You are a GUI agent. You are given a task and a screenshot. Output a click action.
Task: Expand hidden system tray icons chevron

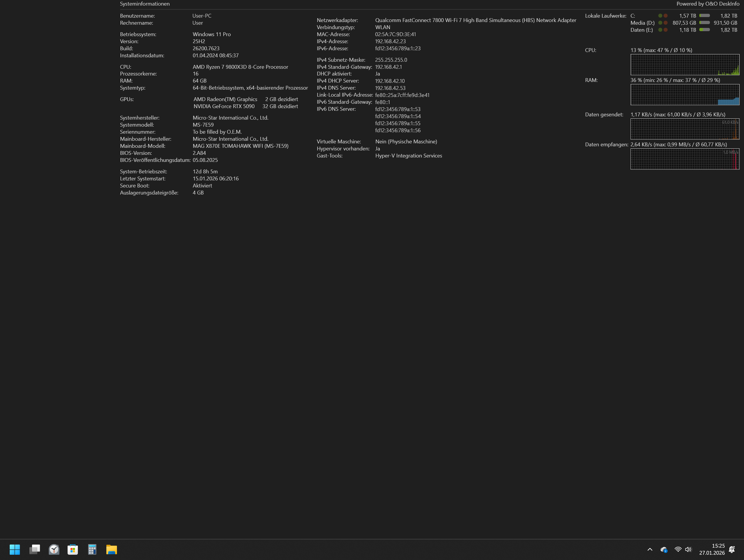click(x=650, y=550)
